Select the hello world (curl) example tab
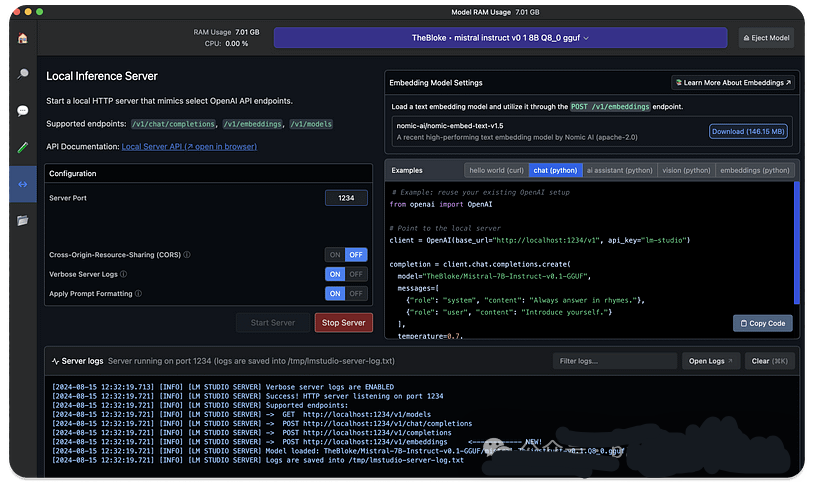The height and width of the screenshot is (483, 814). pos(496,170)
